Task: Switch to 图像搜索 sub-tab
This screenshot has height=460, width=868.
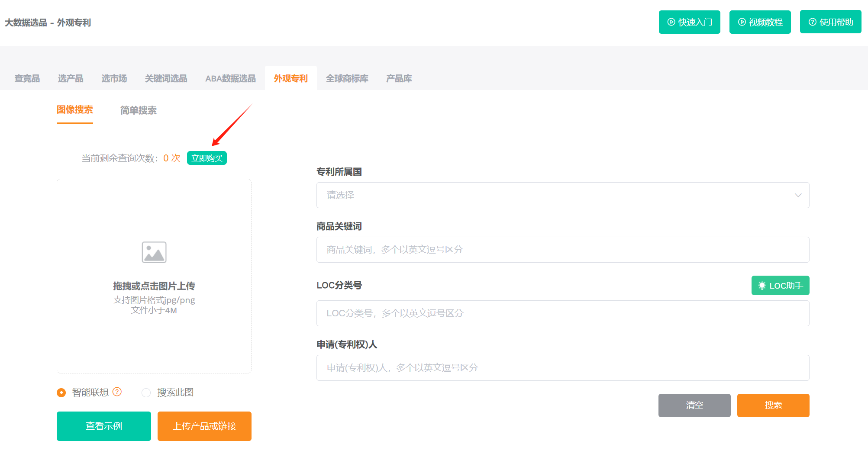Action: (75, 110)
